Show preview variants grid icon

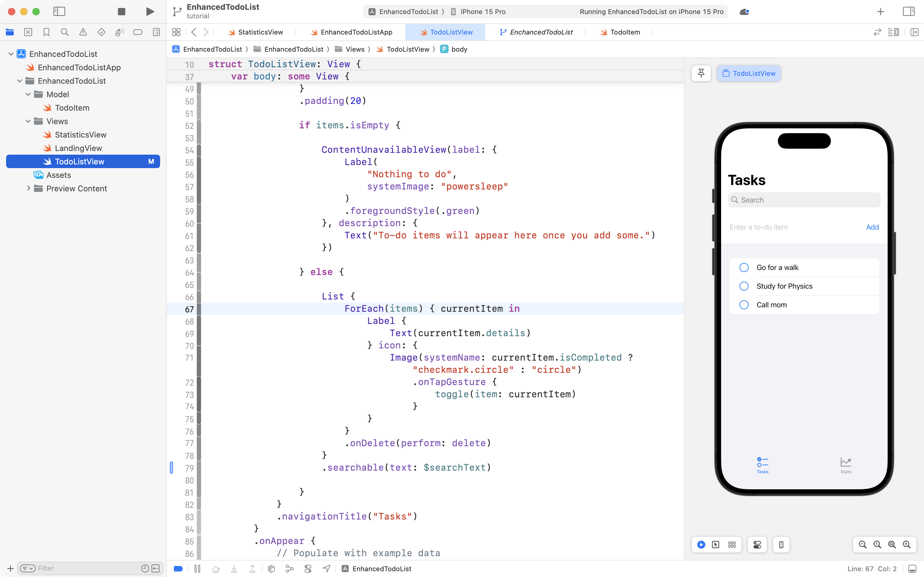732,545
